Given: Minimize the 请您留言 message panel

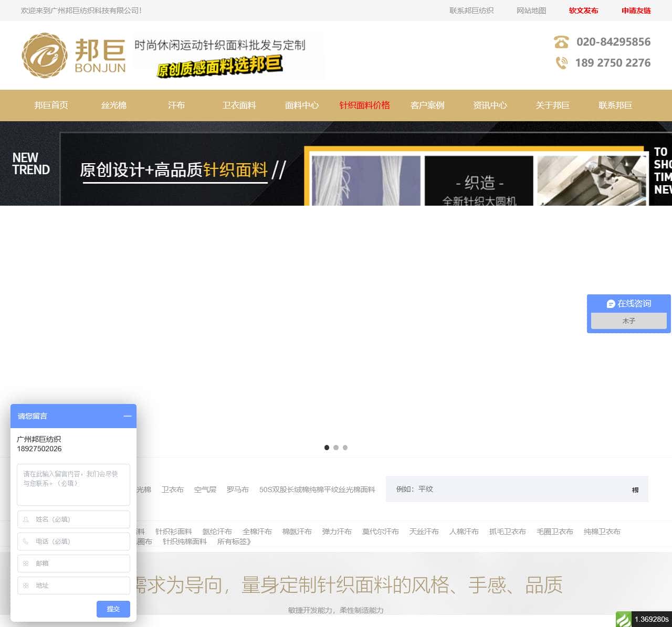Looking at the screenshot, I should [127, 416].
